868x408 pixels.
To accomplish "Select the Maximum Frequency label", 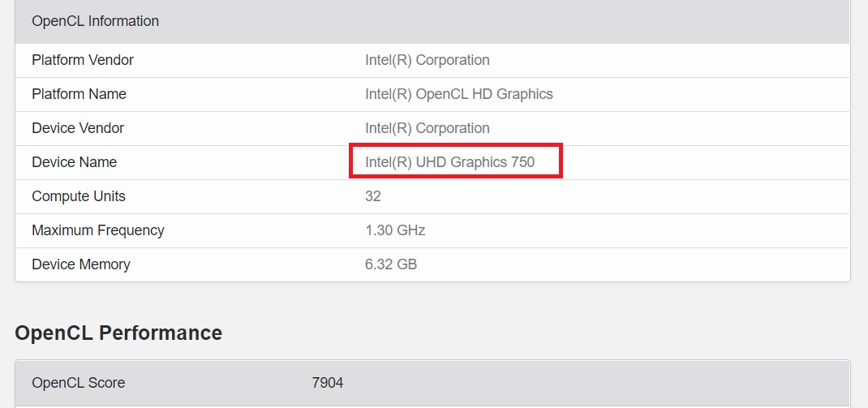I will click(x=98, y=230).
